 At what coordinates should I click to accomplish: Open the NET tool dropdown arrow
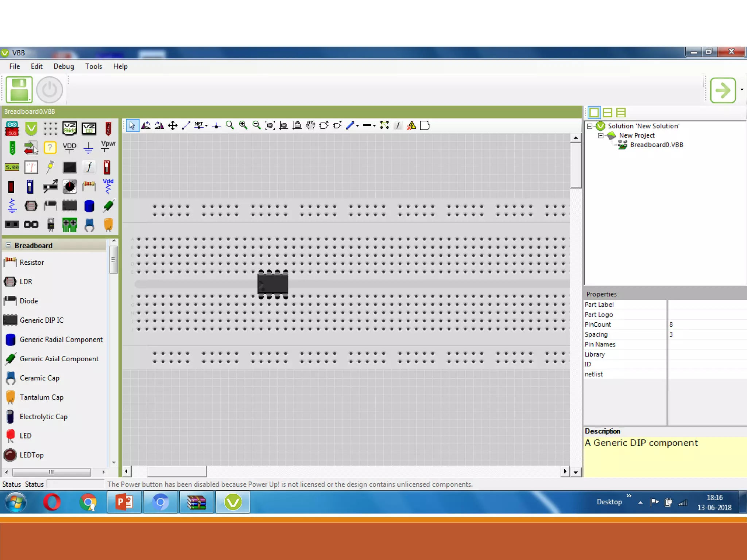point(206,125)
